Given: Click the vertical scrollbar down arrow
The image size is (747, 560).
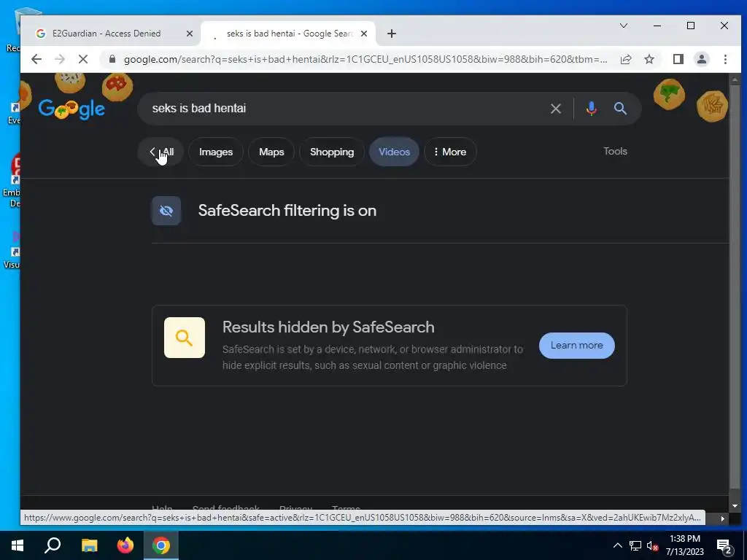Looking at the screenshot, I should click(735, 506).
